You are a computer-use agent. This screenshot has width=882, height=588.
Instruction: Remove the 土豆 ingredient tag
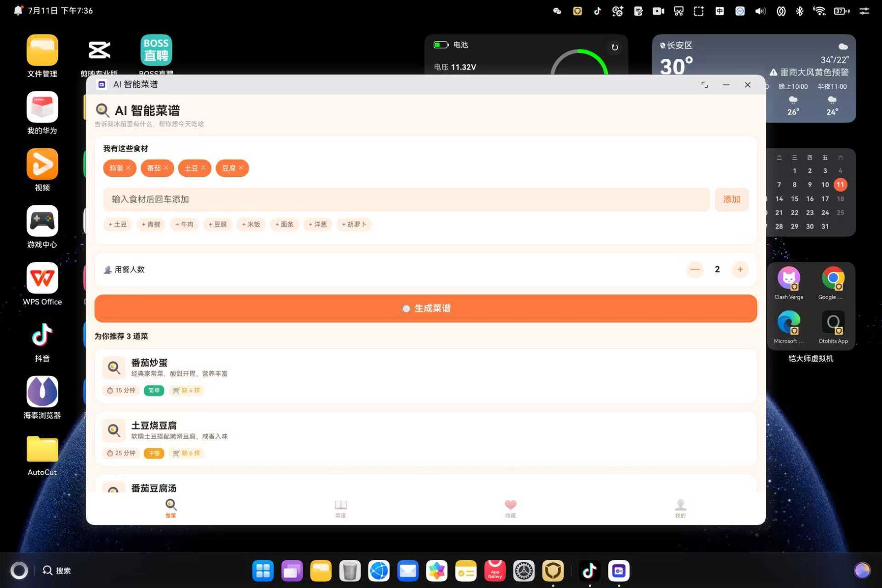coord(203,168)
